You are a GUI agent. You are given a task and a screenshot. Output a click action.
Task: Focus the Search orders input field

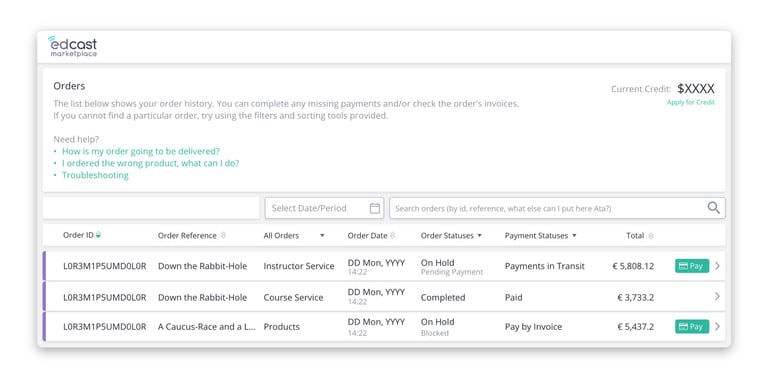(x=557, y=208)
